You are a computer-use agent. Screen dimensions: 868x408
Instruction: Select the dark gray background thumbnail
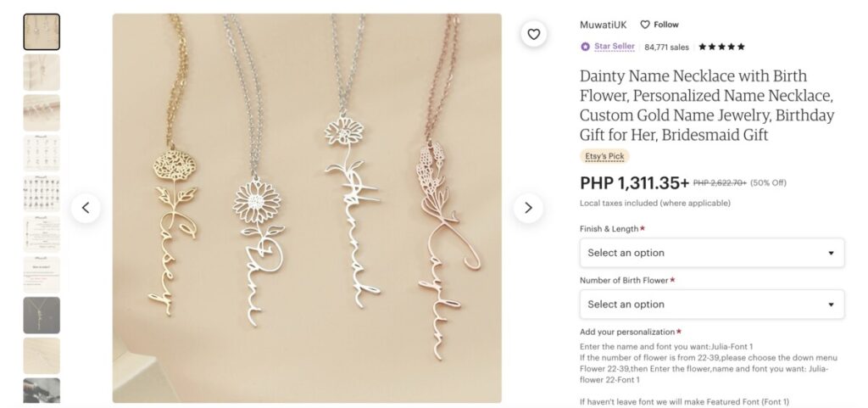pyautogui.click(x=42, y=315)
